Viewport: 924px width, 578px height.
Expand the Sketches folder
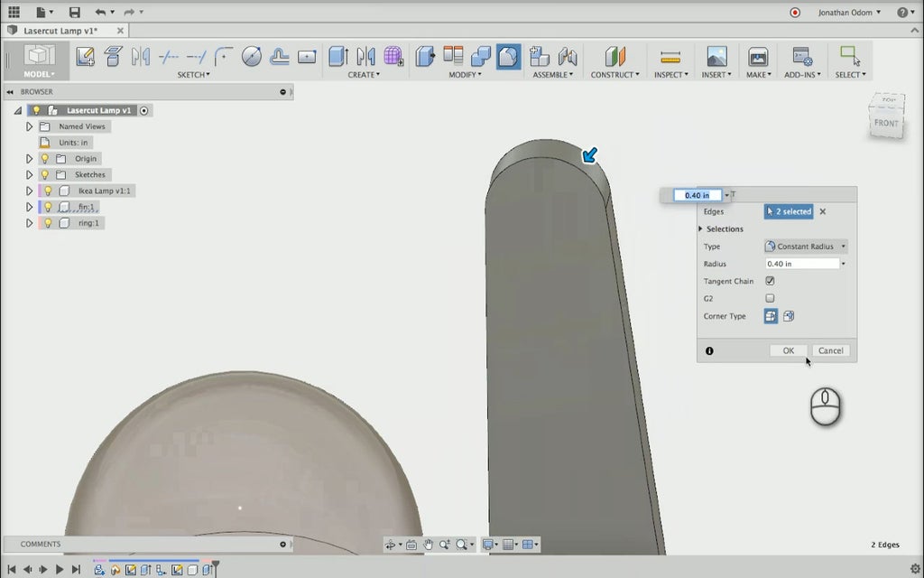(x=29, y=174)
